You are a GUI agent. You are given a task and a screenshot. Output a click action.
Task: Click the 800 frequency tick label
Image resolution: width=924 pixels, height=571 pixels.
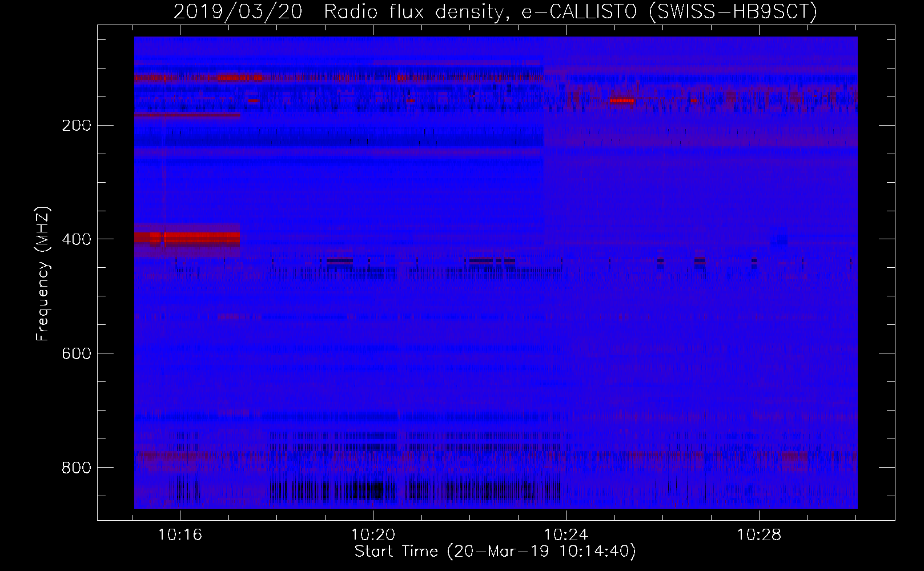point(76,468)
